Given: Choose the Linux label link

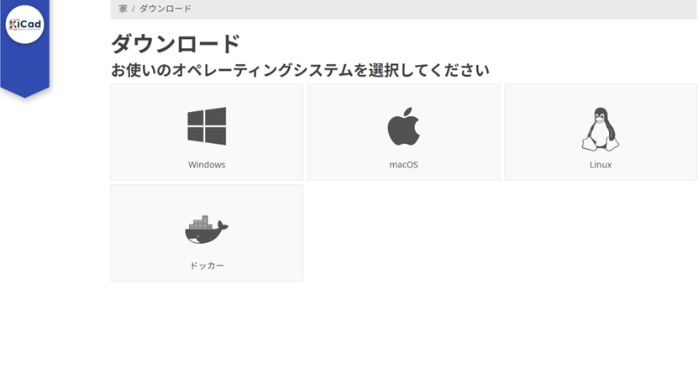Looking at the screenshot, I should pyautogui.click(x=601, y=165).
